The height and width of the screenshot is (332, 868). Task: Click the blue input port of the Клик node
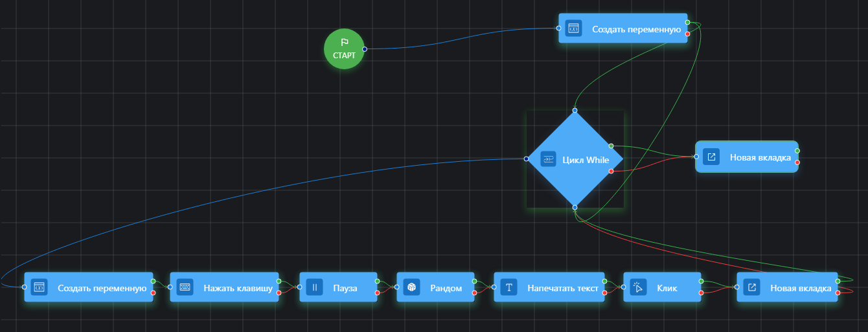(x=623, y=287)
